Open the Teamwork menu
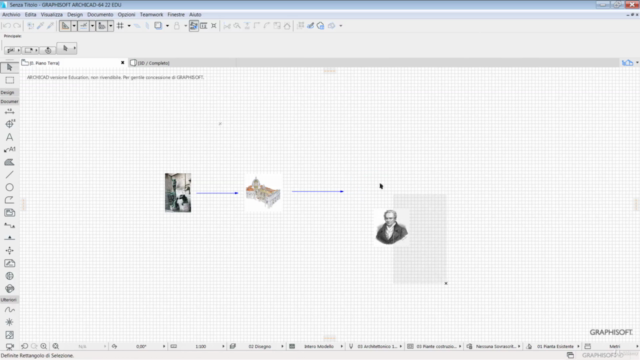This screenshot has width=640, height=360. (151, 14)
